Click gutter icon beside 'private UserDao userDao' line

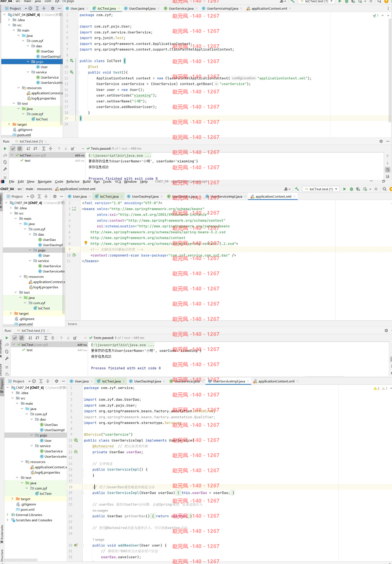(76, 452)
